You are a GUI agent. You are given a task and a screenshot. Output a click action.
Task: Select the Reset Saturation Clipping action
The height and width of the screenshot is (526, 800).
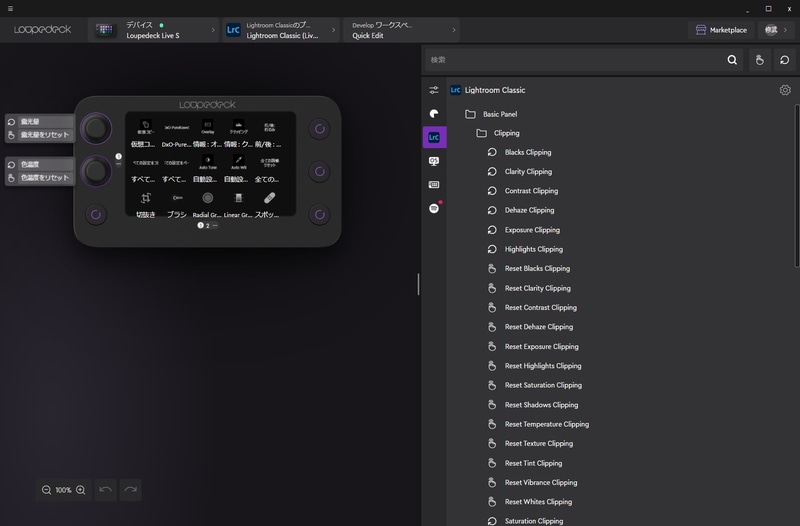543,385
